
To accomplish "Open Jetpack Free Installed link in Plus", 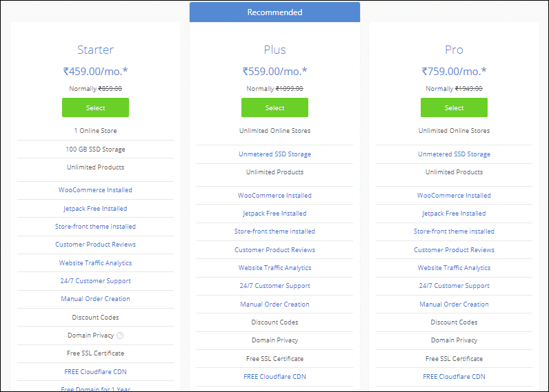I will point(275,214).
